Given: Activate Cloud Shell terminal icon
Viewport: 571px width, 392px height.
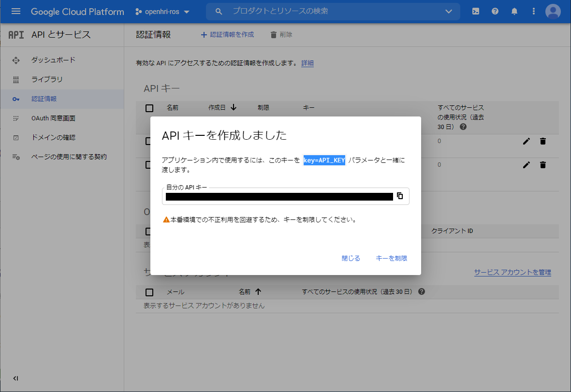Looking at the screenshot, I should click(476, 11).
